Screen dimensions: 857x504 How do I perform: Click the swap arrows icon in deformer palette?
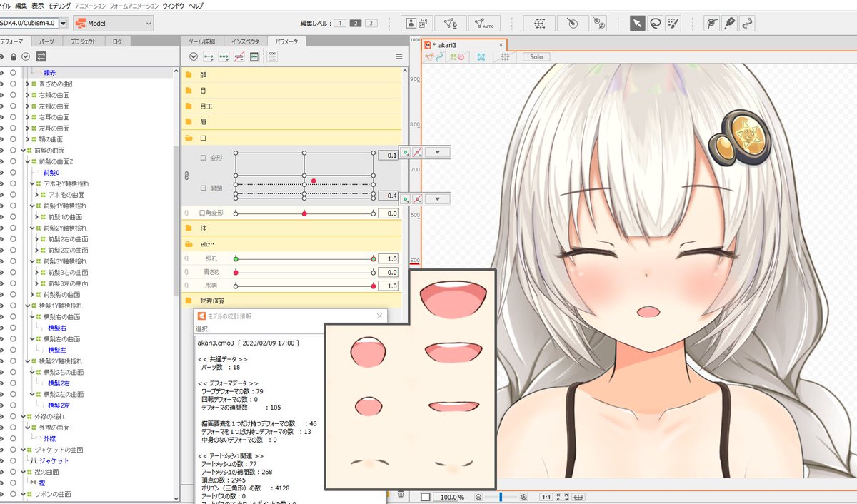click(41, 56)
